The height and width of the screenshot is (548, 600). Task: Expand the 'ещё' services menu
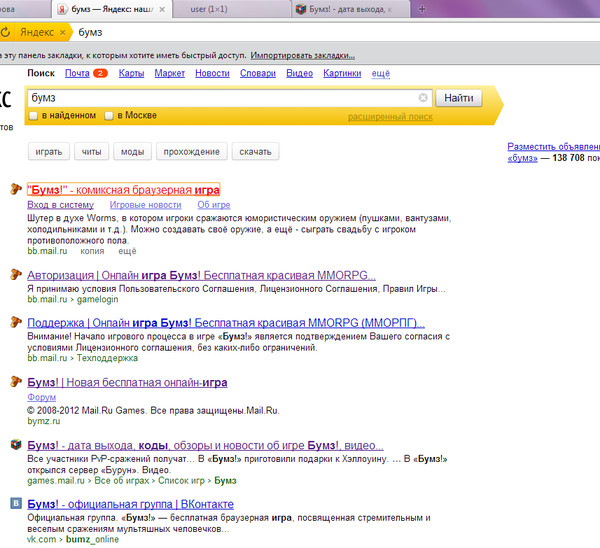pyautogui.click(x=380, y=73)
